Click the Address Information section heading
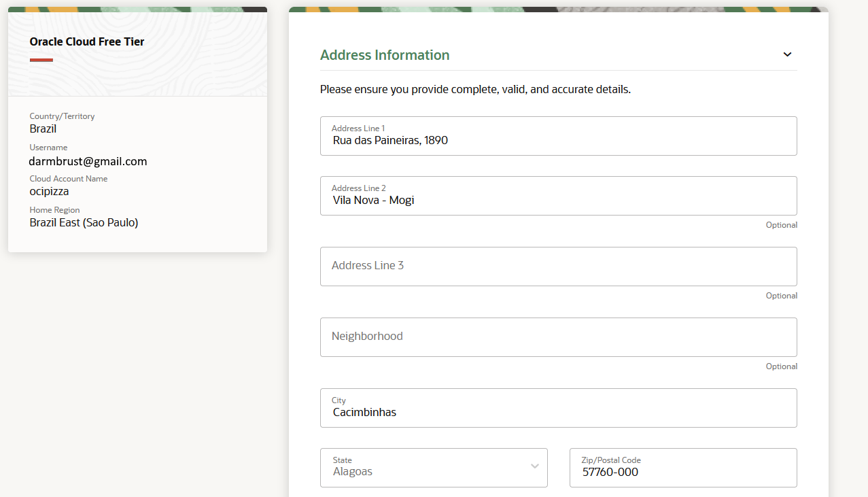This screenshot has width=868, height=497. (x=385, y=55)
